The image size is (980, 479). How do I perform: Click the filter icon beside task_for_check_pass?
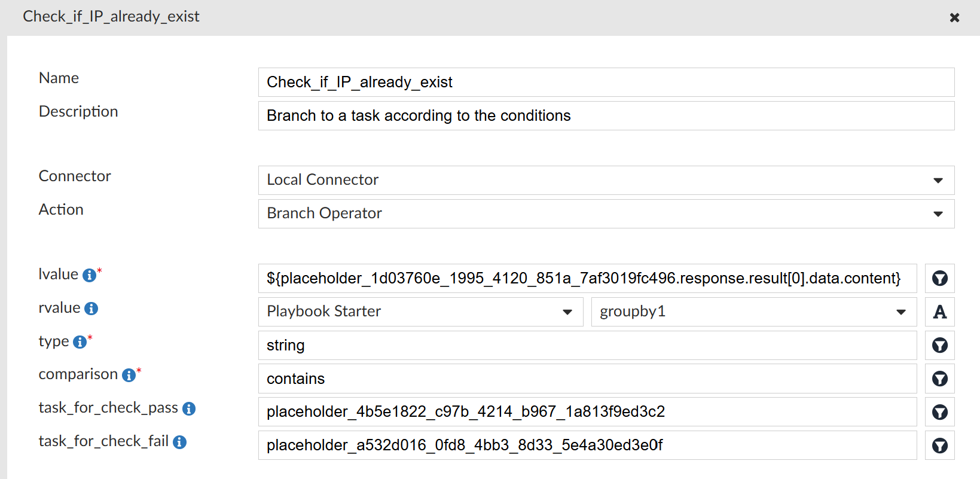(x=939, y=412)
